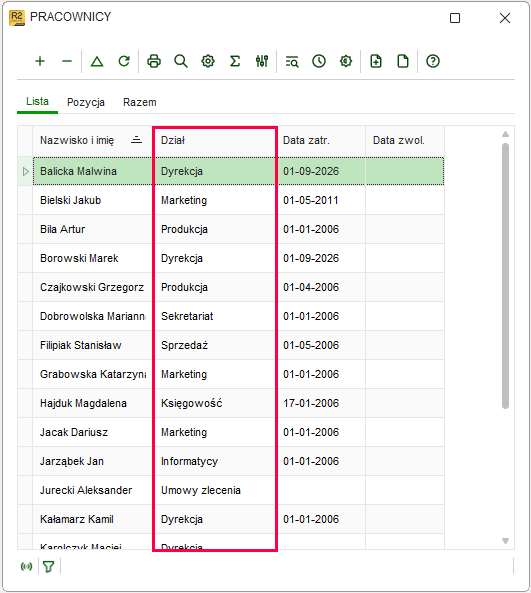Screen dimensions: 531x593
Task: Click hire date 01-05-2011 cell
Action: tap(321, 200)
